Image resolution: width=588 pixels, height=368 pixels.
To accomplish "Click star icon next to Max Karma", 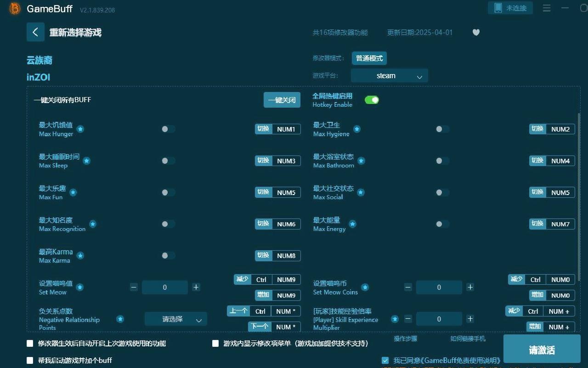I will click(80, 256).
